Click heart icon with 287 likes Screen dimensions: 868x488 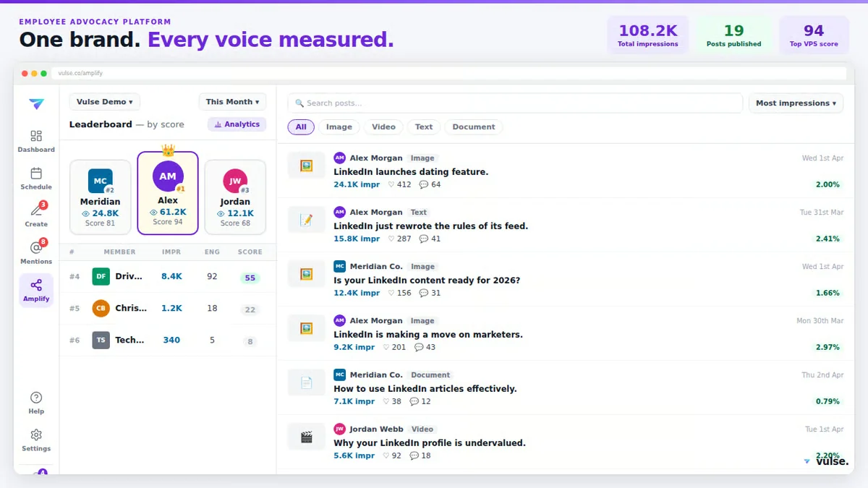[391, 239]
